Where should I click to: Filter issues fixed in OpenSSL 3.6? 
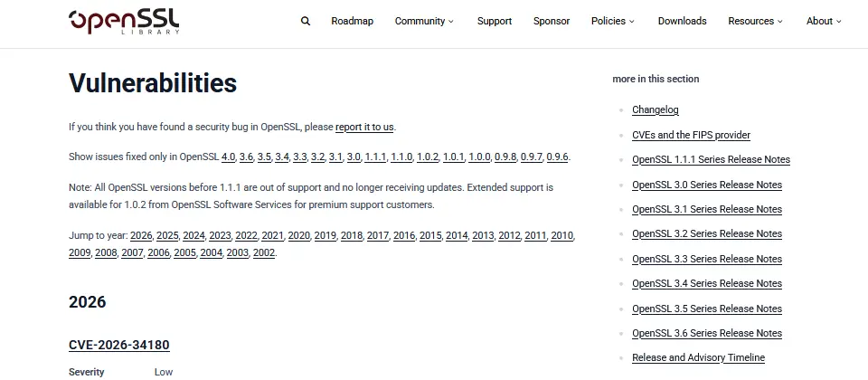(246, 157)
